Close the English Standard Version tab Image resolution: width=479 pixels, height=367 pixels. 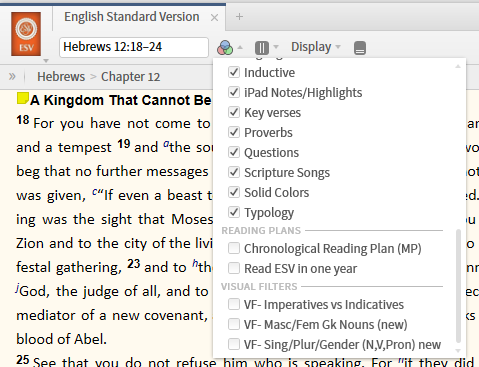coord(215,17)
